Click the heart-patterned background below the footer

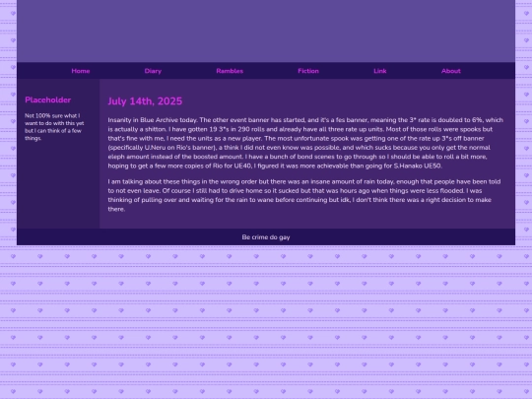pyautogui.click(x=266, y=322)
